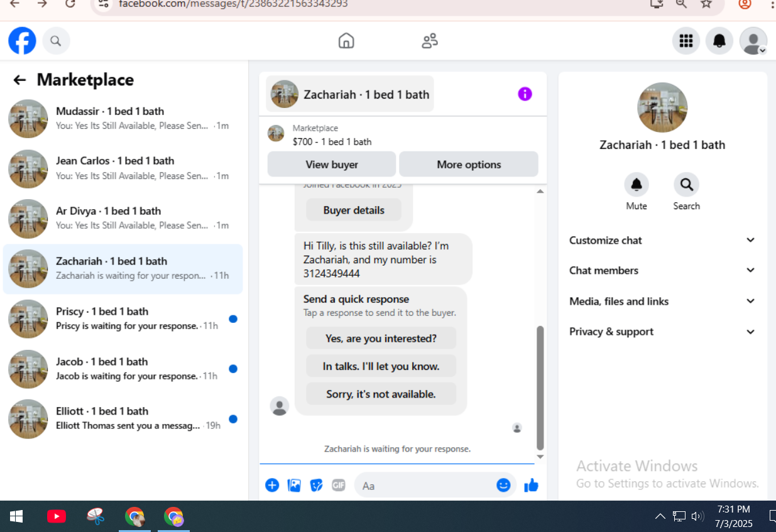Open the Jacob conversation

point(123,369)
